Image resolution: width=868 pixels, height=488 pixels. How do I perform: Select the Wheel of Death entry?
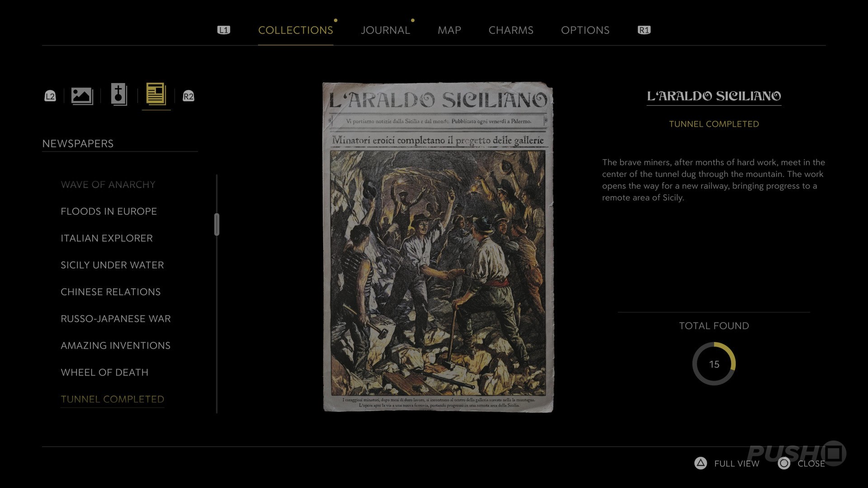coord(104,372)
